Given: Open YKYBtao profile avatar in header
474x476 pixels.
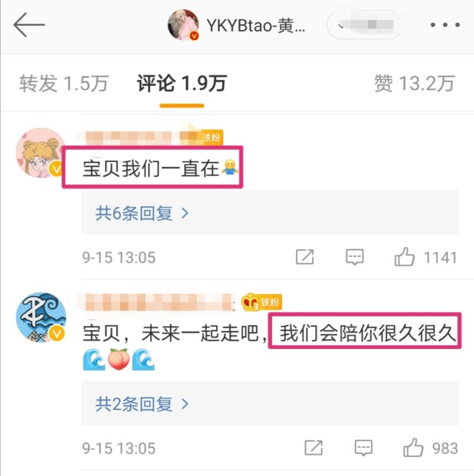Looking at the screenshot, I should (x=183, y=24).
